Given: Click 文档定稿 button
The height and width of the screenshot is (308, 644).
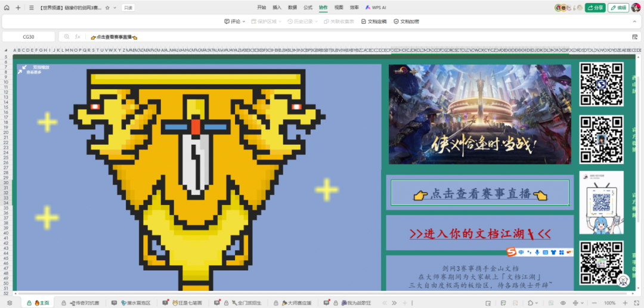Looking at the screenshot, I should tap(374, 21).
